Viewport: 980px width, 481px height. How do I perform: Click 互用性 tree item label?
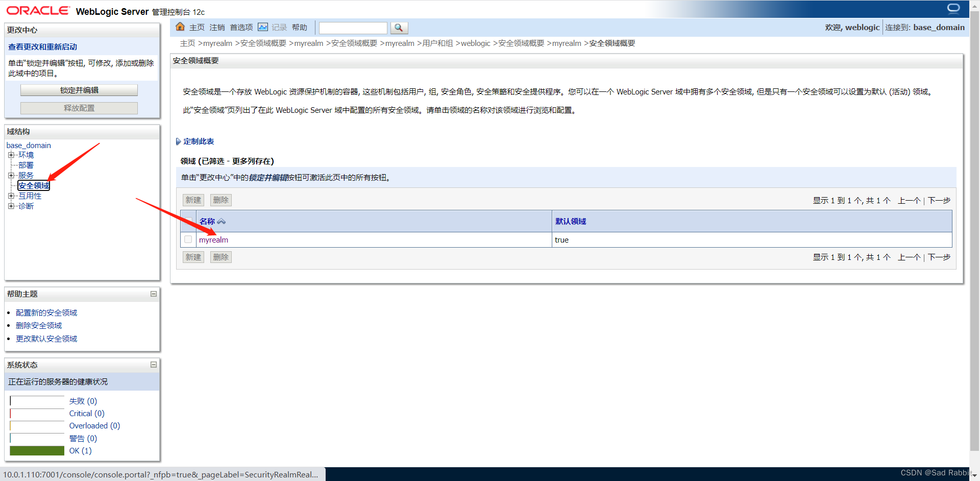click(x=30, y=196)
